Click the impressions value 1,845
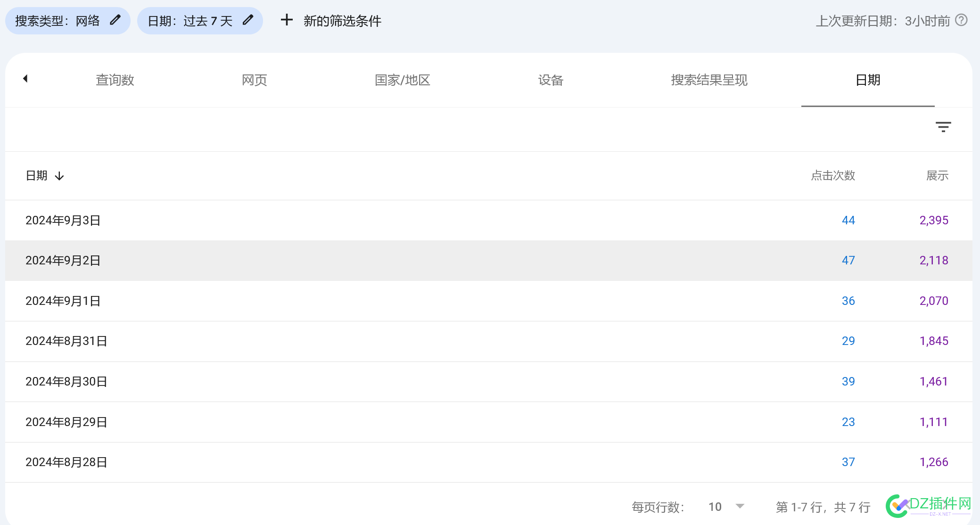Viewport: 980px width, 525px height. (934, 341)
